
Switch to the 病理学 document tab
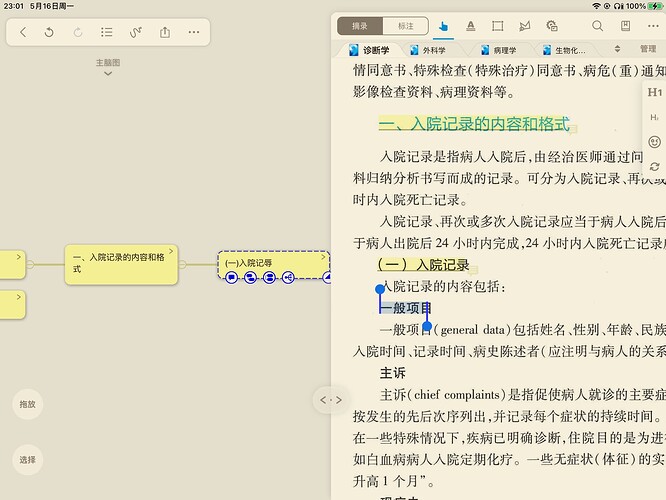click(499, 50)
